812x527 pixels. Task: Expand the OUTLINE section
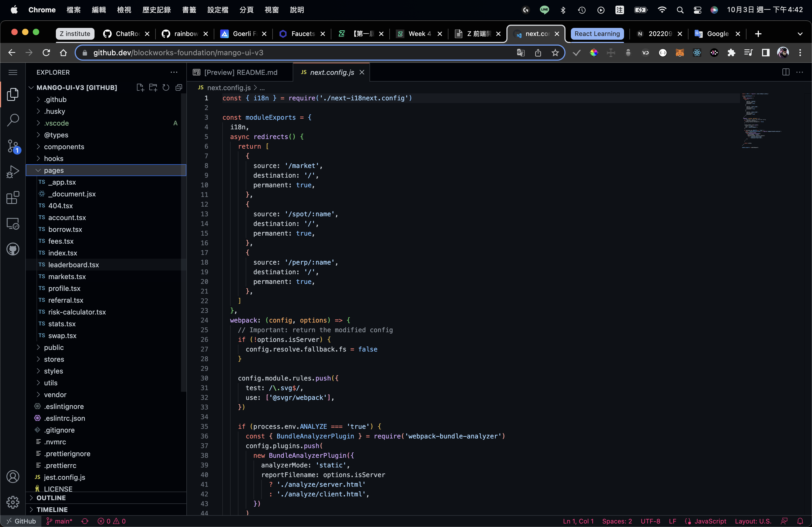tap(51, 498)
